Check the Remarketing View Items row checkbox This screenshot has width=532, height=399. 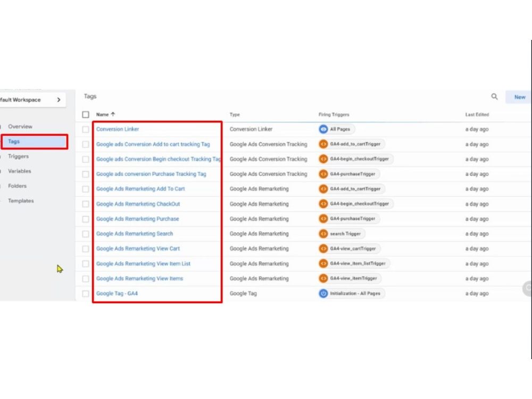click(x=86, y=279)
